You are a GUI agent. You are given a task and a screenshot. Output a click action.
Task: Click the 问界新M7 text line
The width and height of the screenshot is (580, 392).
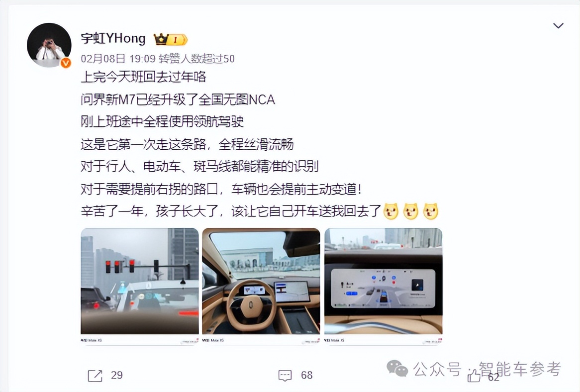[178, 99]
